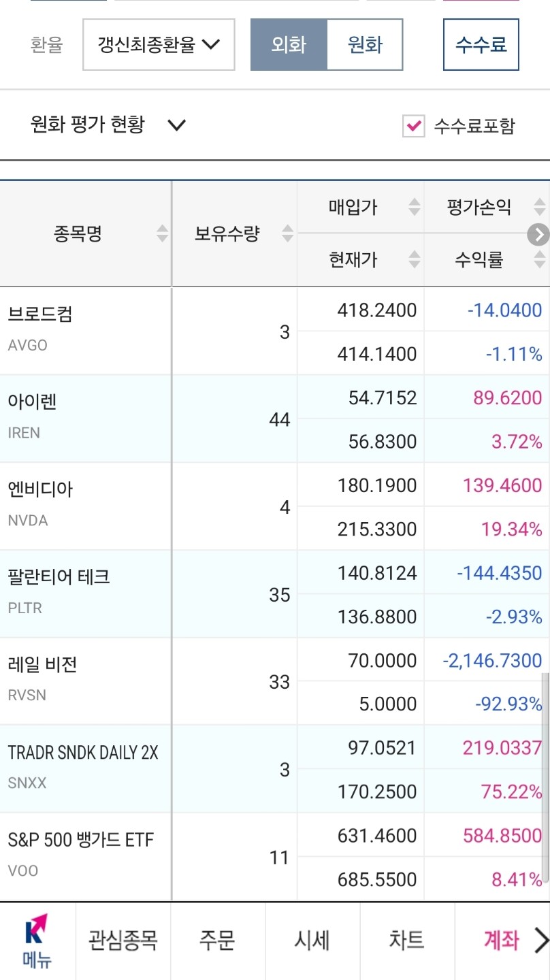This screenshot has height=980, width=550.
Task: Tap the RVSN ticker label
Action: (27, 696)
